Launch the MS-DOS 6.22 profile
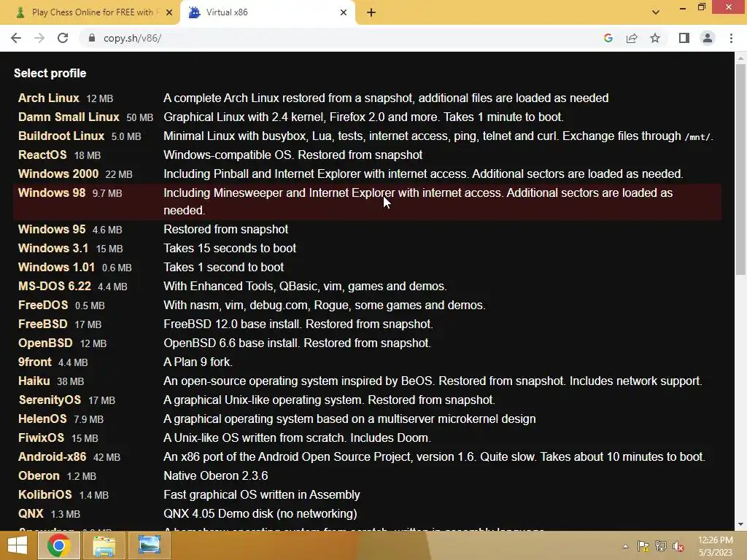Screen dimensions: 747x560 [x=54, y=287]
